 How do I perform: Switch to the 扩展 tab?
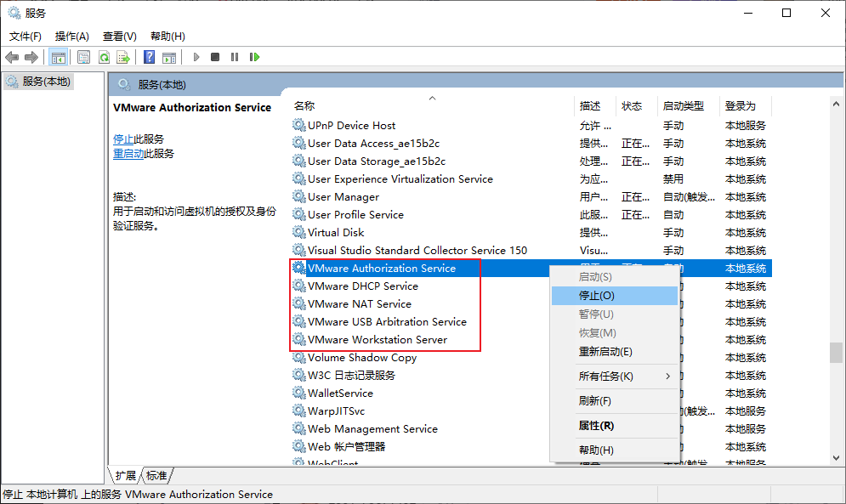click(125, 475)
